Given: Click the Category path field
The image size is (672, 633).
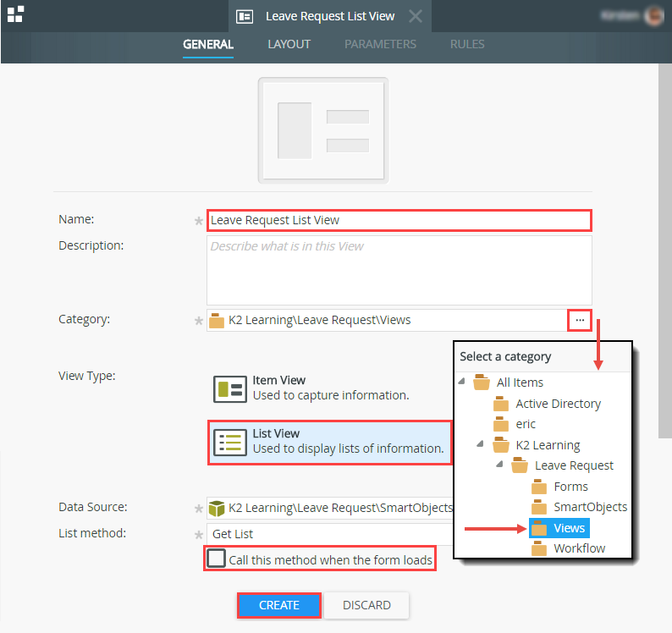Looking at the screenshot, I should pos(387,320).
